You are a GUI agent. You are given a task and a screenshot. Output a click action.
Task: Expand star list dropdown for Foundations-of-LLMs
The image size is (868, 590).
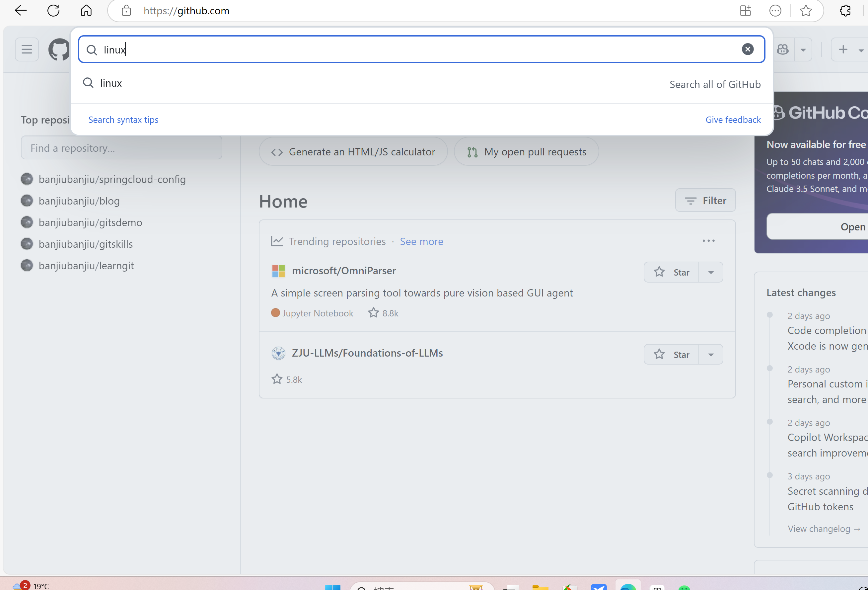click(711, 354)
